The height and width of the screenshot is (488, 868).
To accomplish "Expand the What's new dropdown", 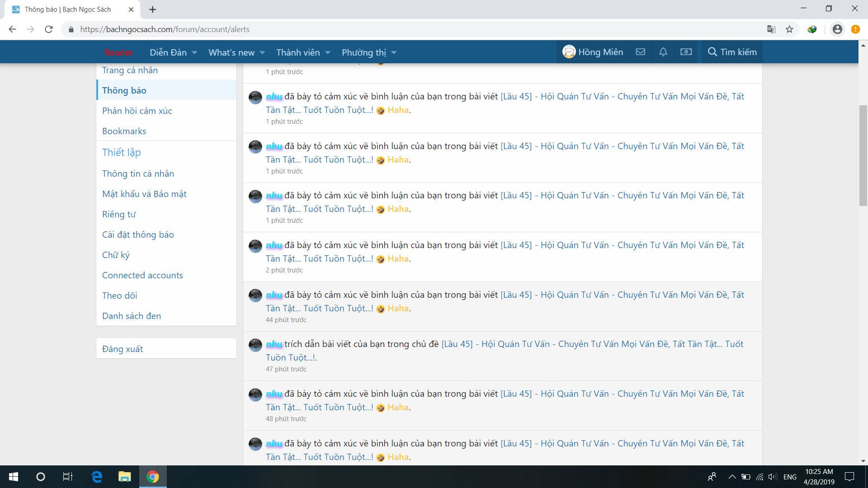I will [x=262, y=52].
